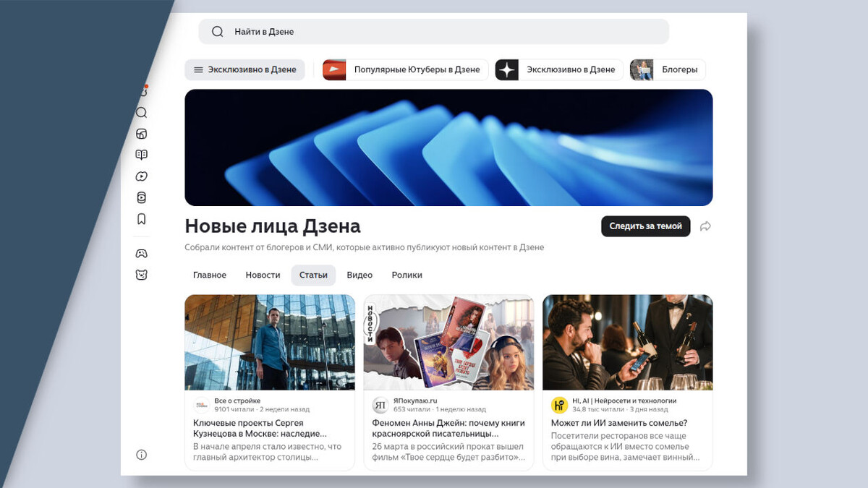Click the Следить за темой button
The width and height of the screenshot is (868, 488).
646,226
